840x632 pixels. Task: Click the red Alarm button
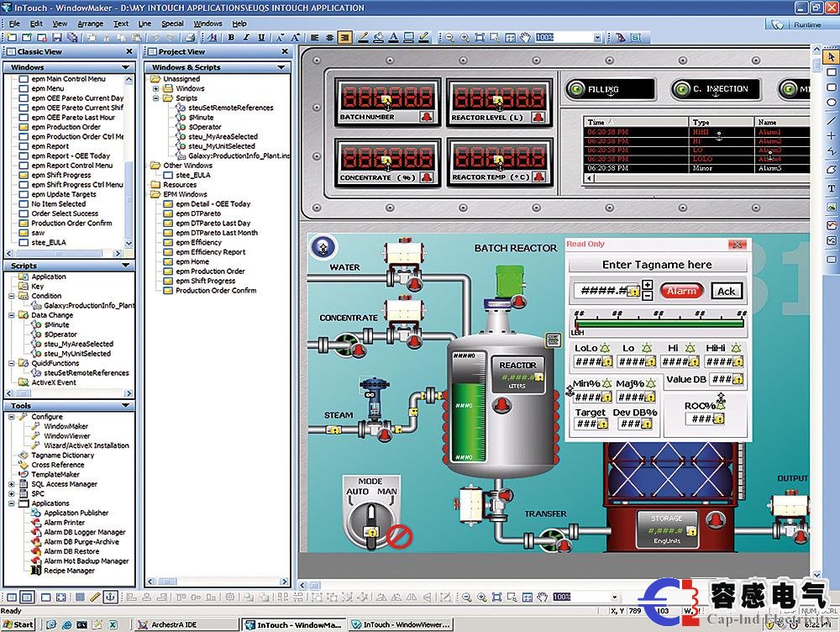tap(681, 291)
